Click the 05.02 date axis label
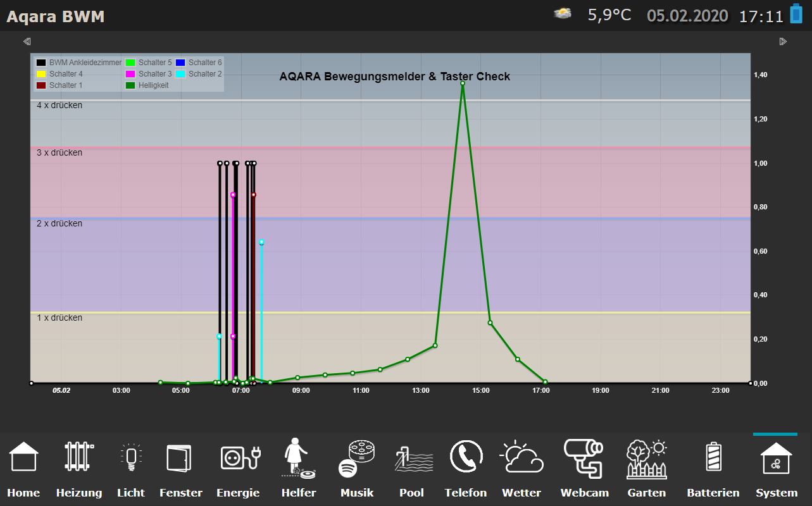This screenshot has height=506, width=812. coord(61,391)
